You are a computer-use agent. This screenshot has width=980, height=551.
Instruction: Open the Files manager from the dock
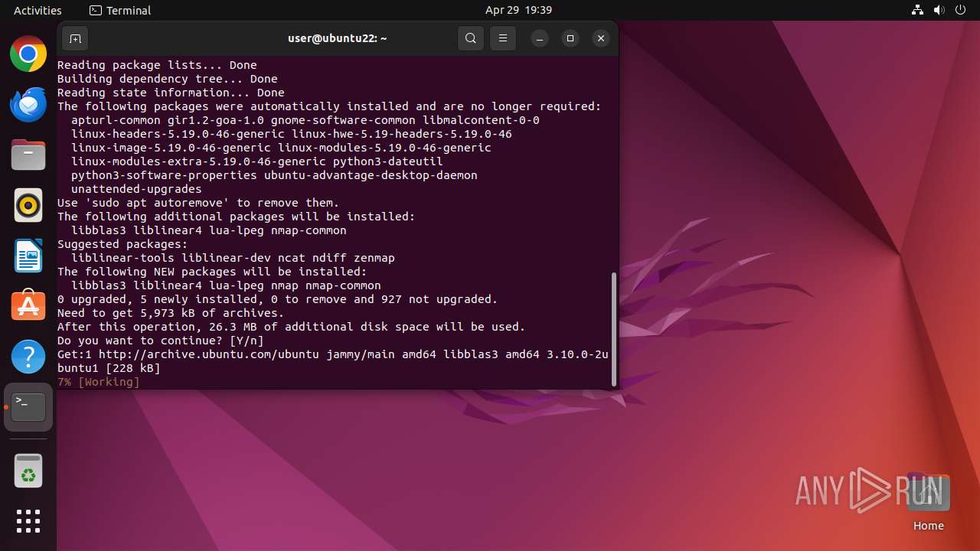(x=28, y=155)
